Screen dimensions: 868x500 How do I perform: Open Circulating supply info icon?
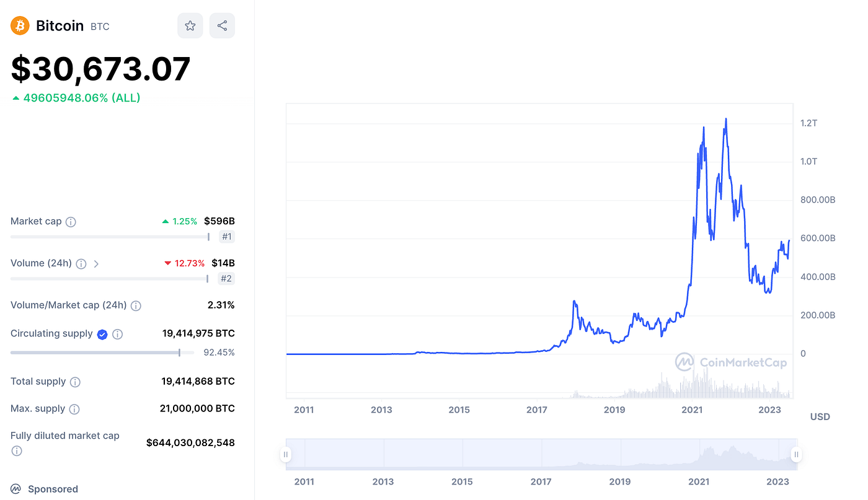pyautogui.click(x=117, y=335)
